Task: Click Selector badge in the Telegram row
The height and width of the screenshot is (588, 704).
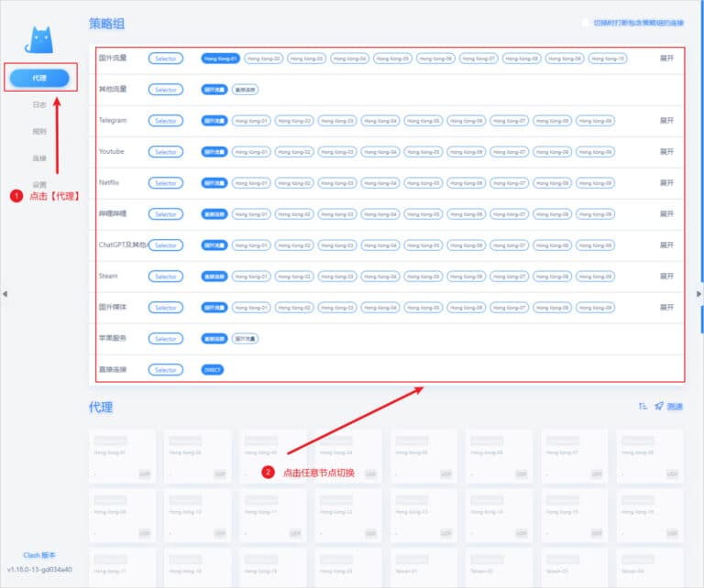Action: coord(166,121)
